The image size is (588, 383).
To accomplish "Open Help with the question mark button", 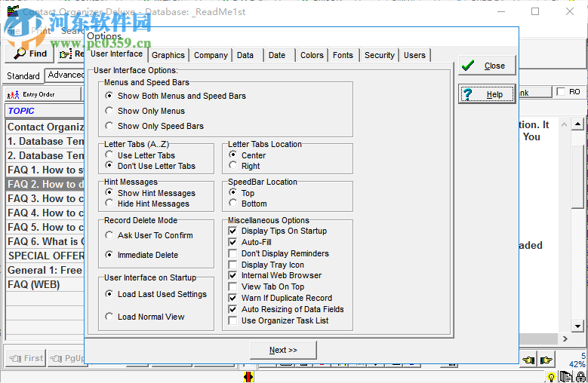I will click(x=487, y=94).
